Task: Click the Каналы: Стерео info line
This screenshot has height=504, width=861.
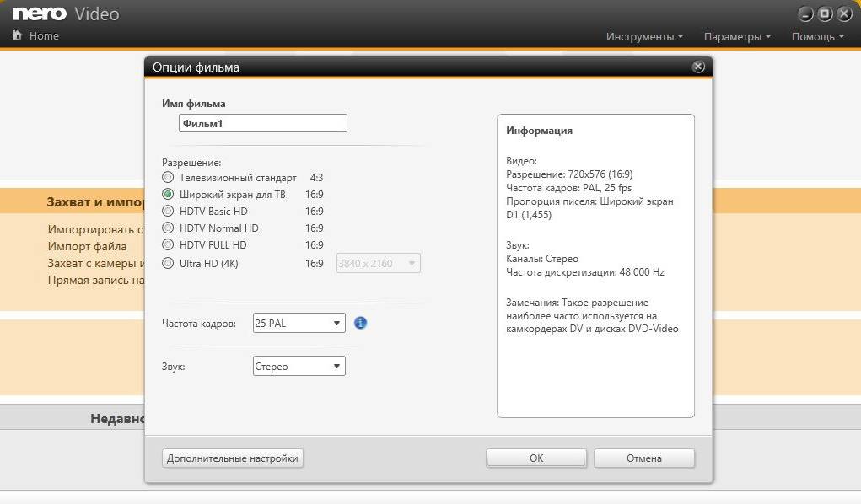Action: pos(542,259)
